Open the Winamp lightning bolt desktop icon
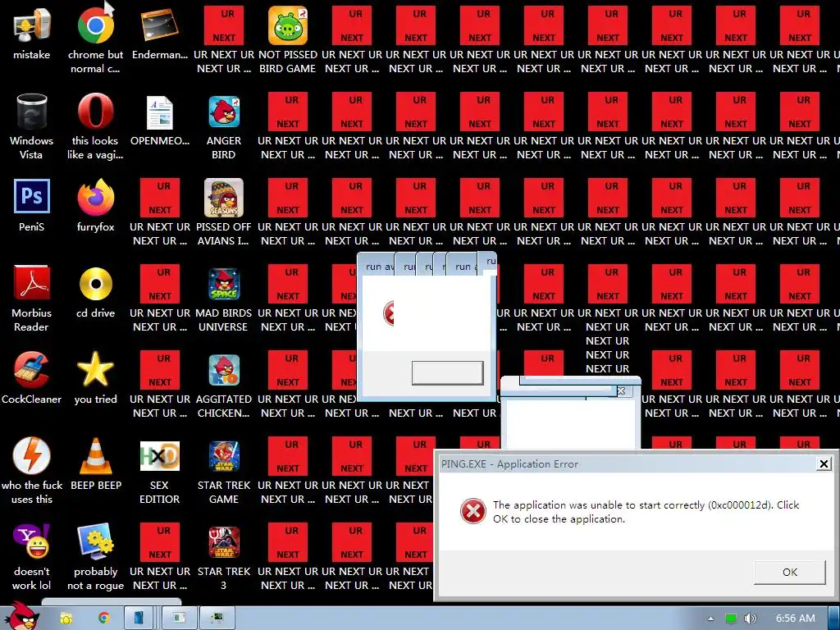The width and height of the screenshot is (840, 630). coord(32,455)
